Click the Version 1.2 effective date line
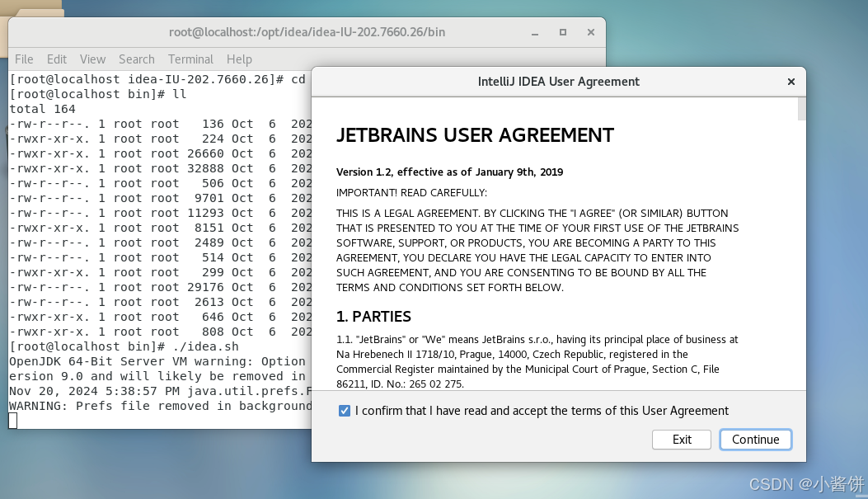 pos(449,172)
